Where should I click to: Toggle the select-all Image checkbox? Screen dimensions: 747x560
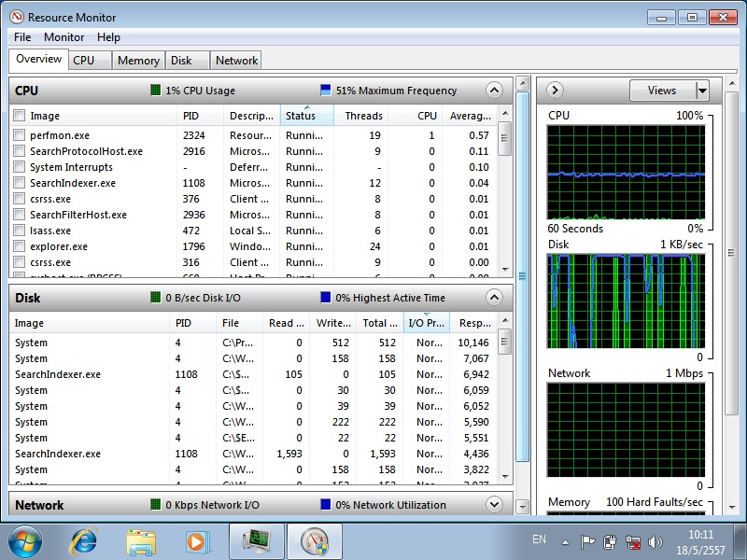tap(19, 116)
